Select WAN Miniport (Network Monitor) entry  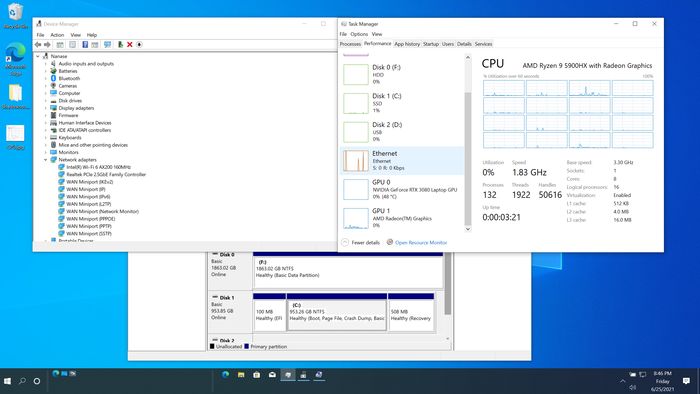tap(102, 212)
